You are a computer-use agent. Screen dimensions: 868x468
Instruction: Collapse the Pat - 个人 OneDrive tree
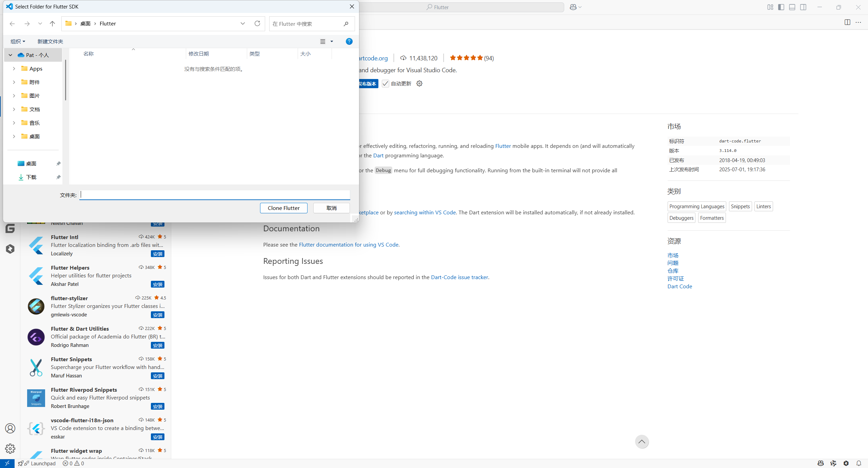click(11, 55)
